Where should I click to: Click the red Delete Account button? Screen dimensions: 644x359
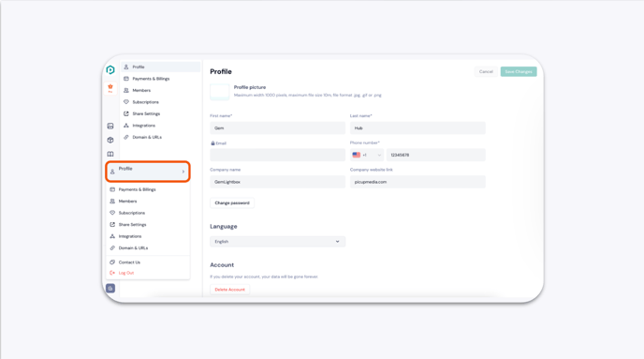coord(229,290)
